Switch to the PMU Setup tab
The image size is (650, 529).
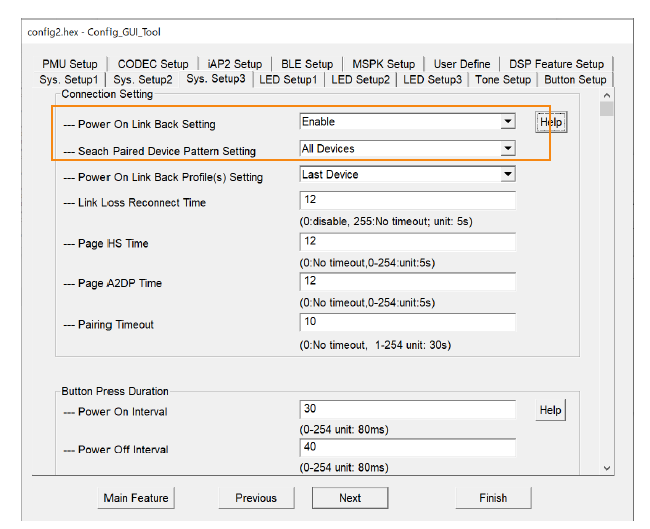point(70,64)
